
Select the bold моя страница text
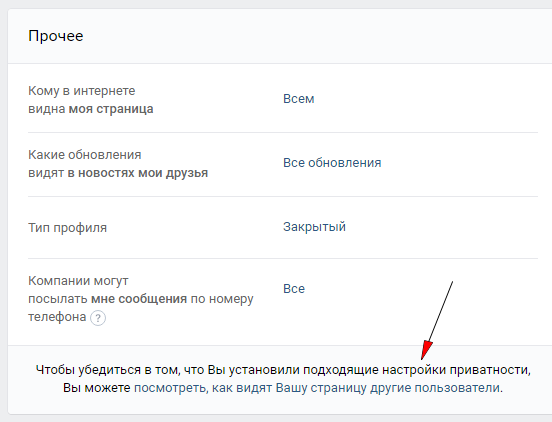(x=111, y=109)
